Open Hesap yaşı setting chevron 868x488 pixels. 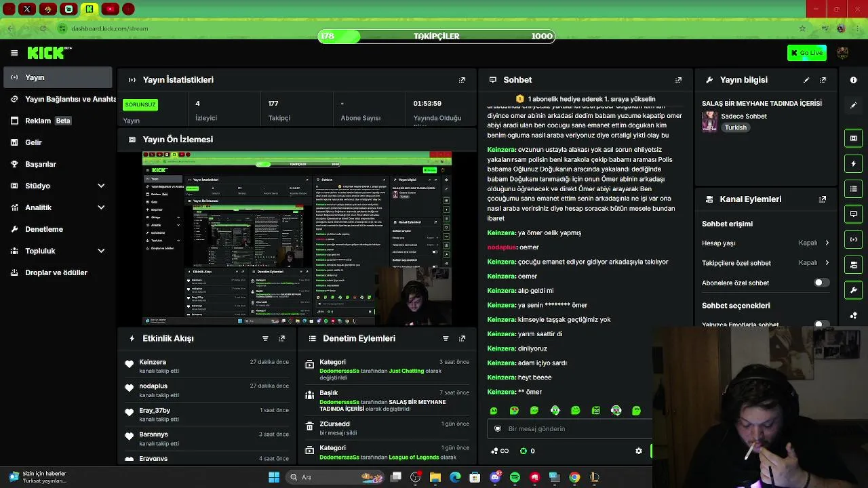[827, 243]
